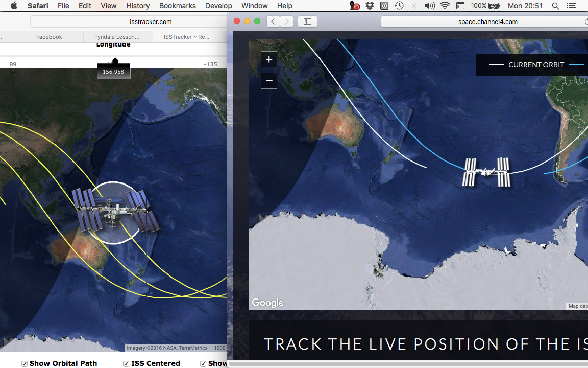Click the Time Machine menu bar icon
588x368 pixels.
pos(399,6)
